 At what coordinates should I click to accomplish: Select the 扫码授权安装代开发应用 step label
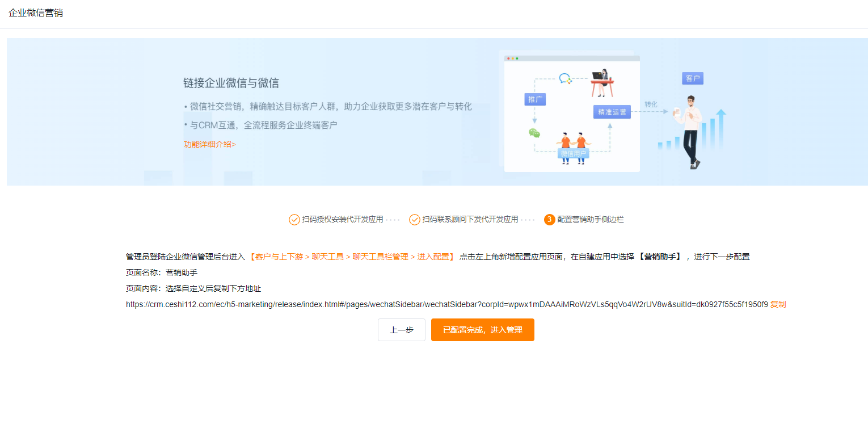point(343,219)
